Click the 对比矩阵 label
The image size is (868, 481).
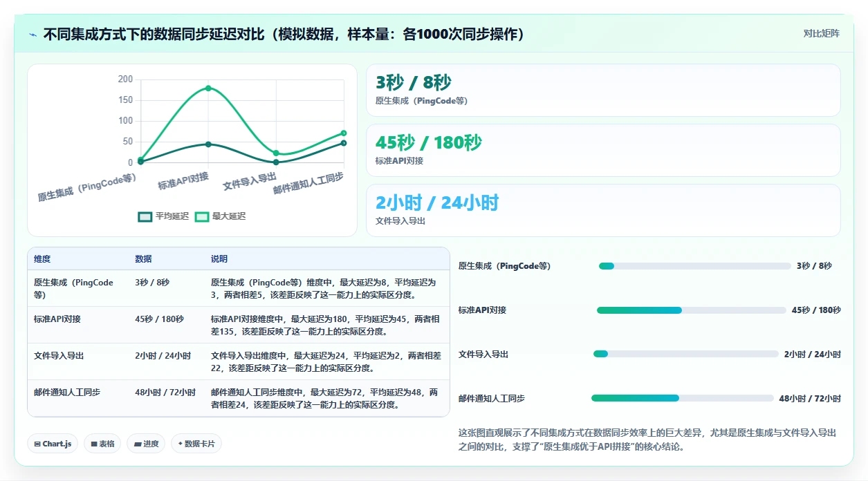[x=822, y=34]
